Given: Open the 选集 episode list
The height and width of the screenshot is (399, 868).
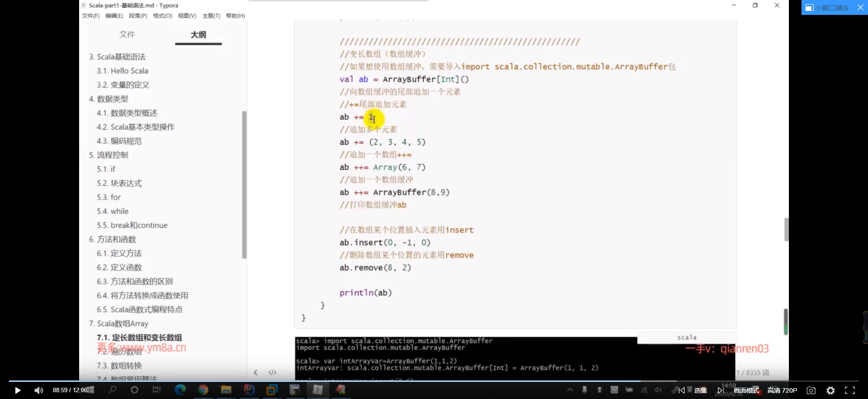Looking at the screenshot, I should 701,390.
